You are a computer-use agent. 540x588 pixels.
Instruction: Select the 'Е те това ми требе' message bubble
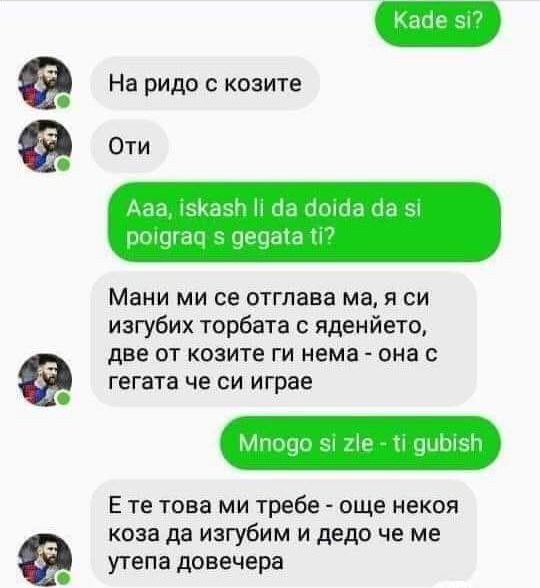[x=284, y=533]
